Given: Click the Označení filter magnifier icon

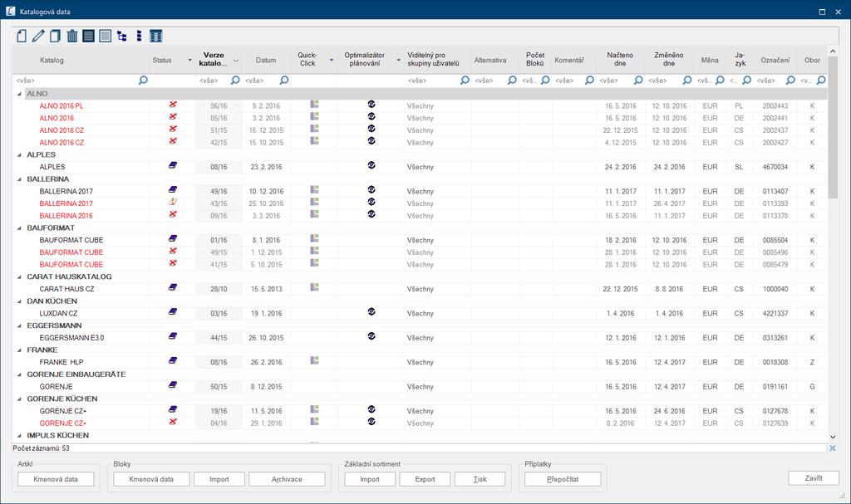Looking at the screenshot, I should pyautogui.click(x=790, y=81).
